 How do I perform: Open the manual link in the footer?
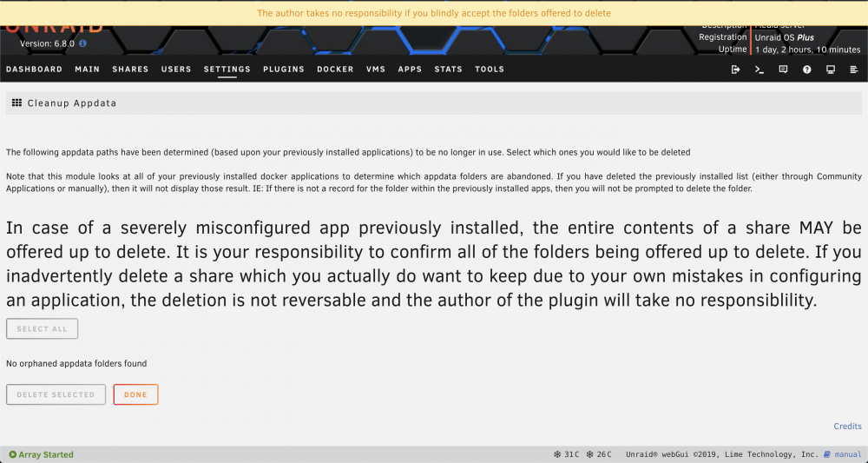click(x=843, y=454)
